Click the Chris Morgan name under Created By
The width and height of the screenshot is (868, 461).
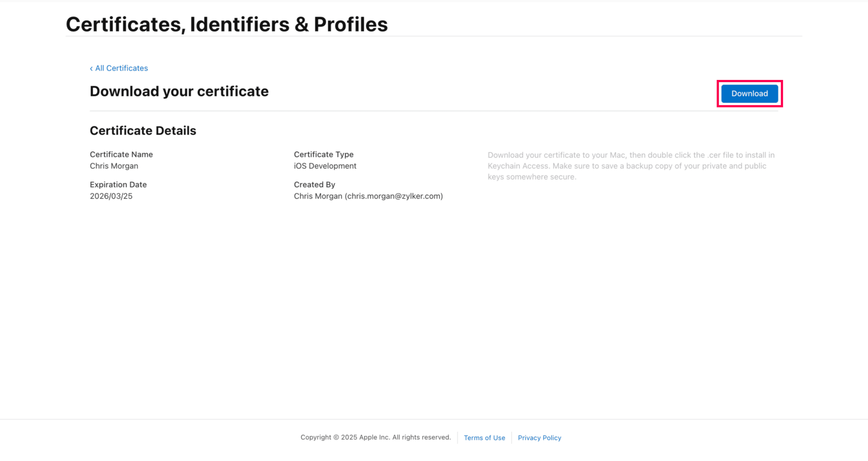pyautogui.click(x=318, y=196)
